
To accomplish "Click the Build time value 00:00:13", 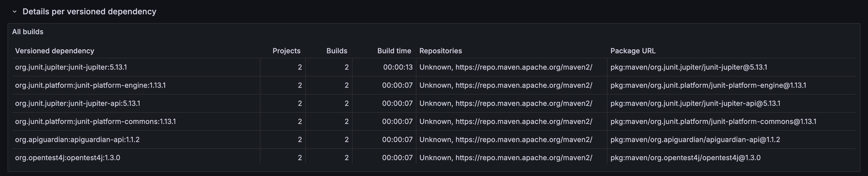I will [x=398, y=67].
